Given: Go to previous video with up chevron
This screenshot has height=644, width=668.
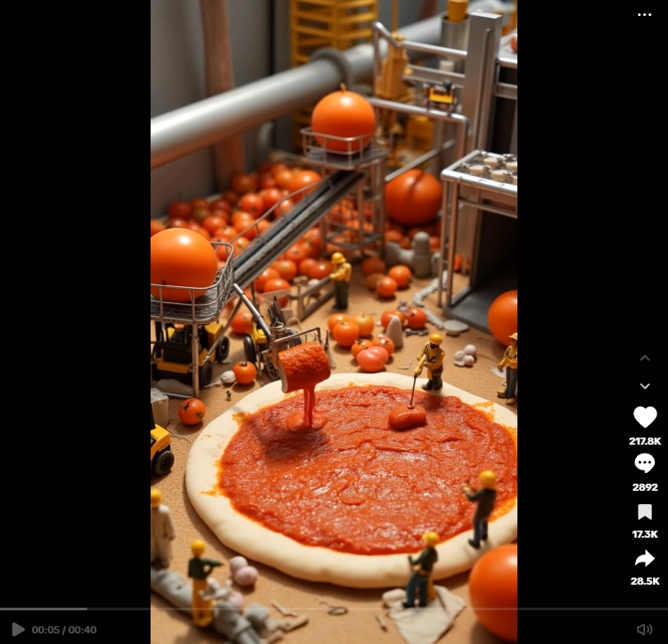Looking at the screenshot, I should 645,358.
